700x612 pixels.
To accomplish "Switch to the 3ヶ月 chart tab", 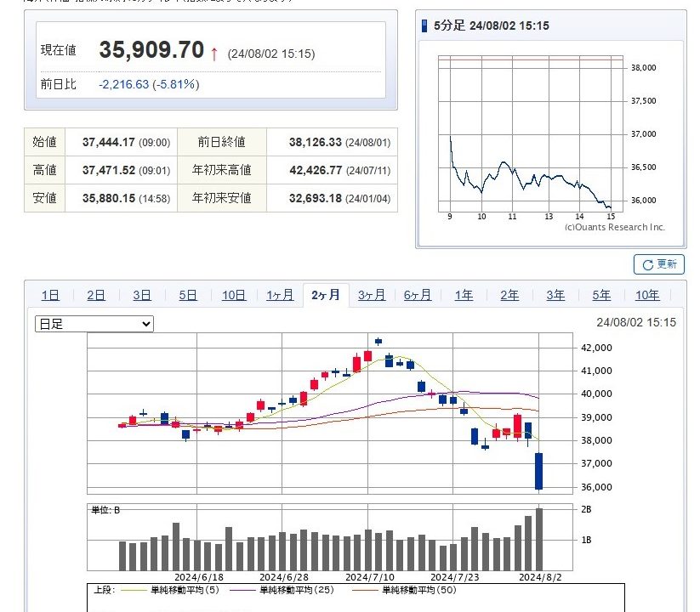I will click(x=372, y=295).
